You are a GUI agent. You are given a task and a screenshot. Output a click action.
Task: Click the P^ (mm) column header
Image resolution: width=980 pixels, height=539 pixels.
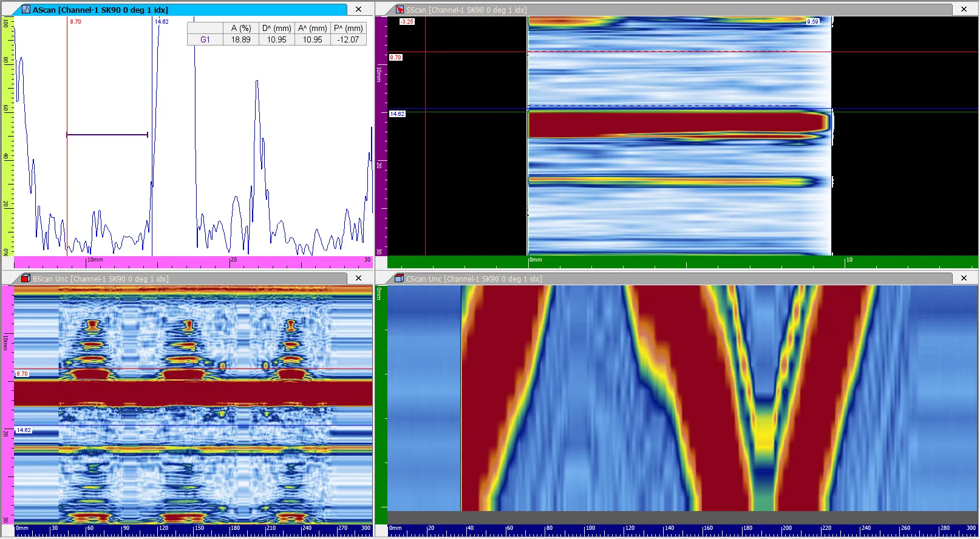click(349, 28)
